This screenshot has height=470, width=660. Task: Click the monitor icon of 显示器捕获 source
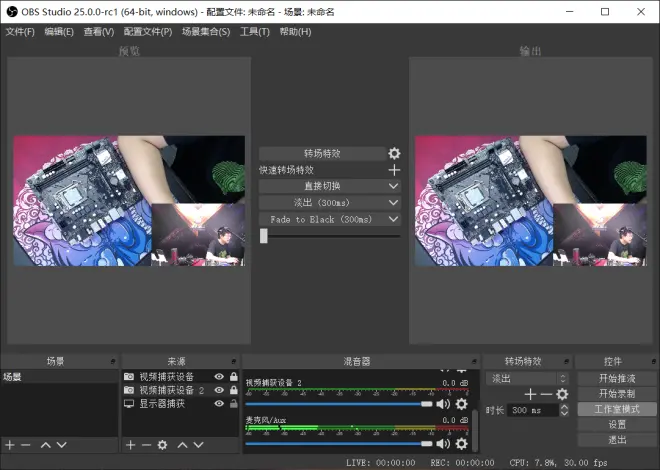[129, 404]
